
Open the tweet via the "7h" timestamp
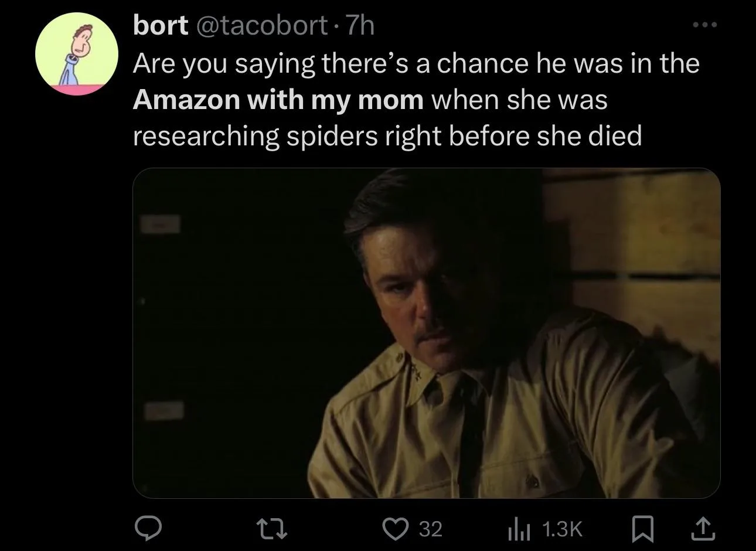[360, 25]
